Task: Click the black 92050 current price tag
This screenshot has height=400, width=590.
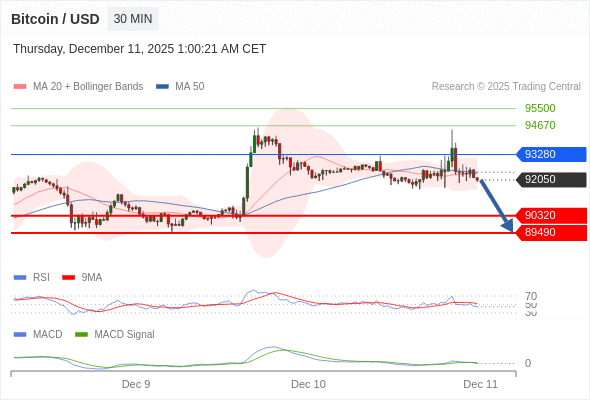Action: (x=551, y=179)
